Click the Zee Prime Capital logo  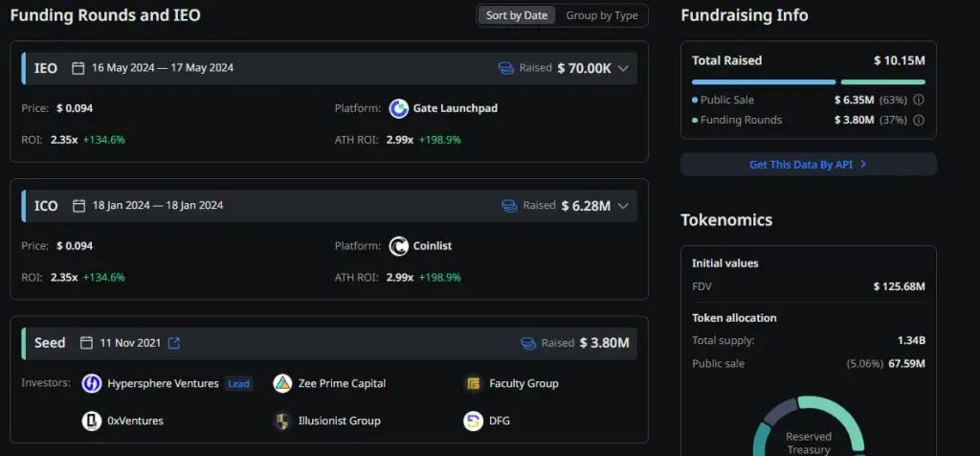pos(282,384)
